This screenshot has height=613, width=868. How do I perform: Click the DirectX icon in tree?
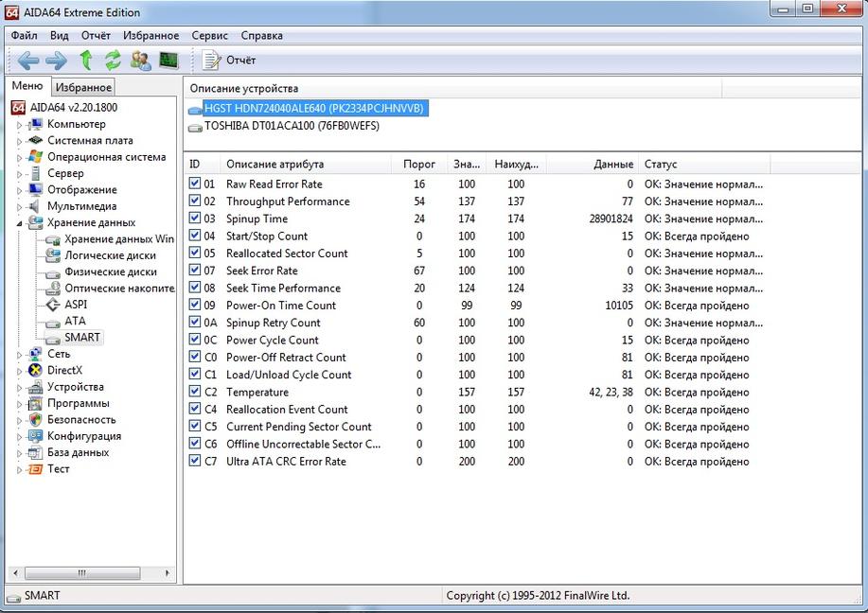coord(35,370)
